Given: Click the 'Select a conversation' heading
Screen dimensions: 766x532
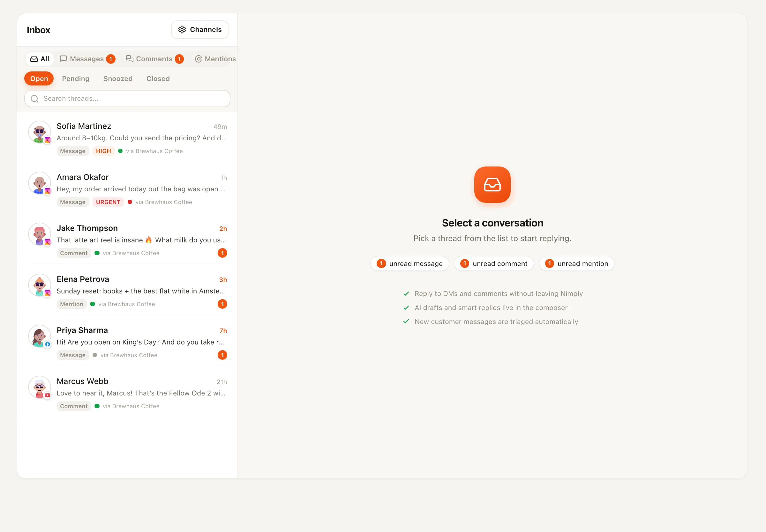Looking at the screenshot, I should coord(492,223).
